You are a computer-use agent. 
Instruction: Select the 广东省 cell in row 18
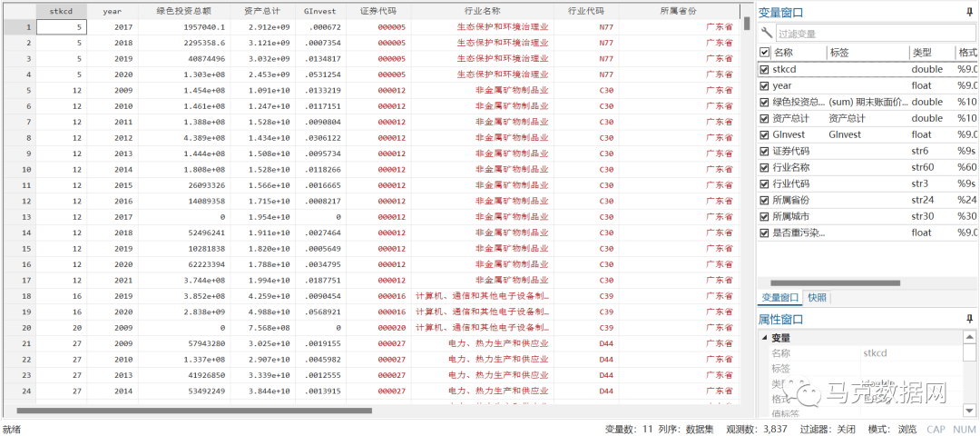point(679,296)
